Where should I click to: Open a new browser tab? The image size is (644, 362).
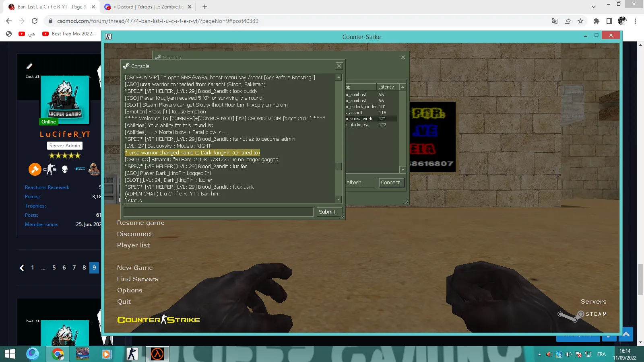(x=205, y=7)
